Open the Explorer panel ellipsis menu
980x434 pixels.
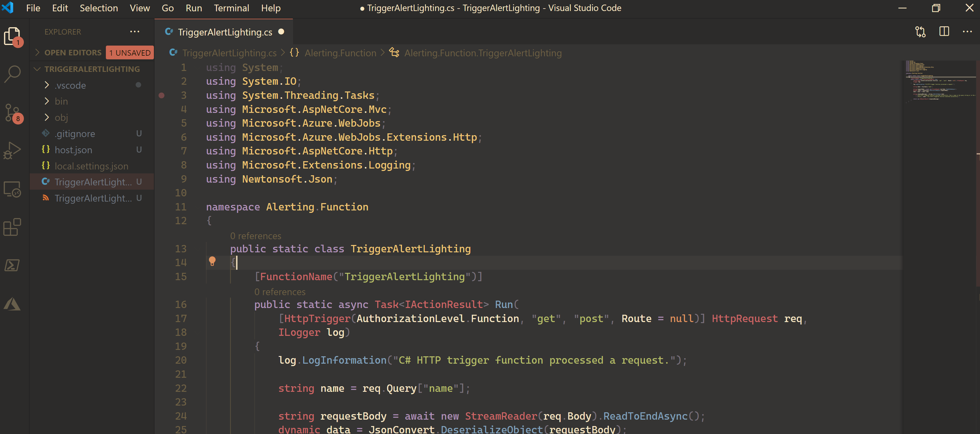pyautogui.click(x=135, y=32)
